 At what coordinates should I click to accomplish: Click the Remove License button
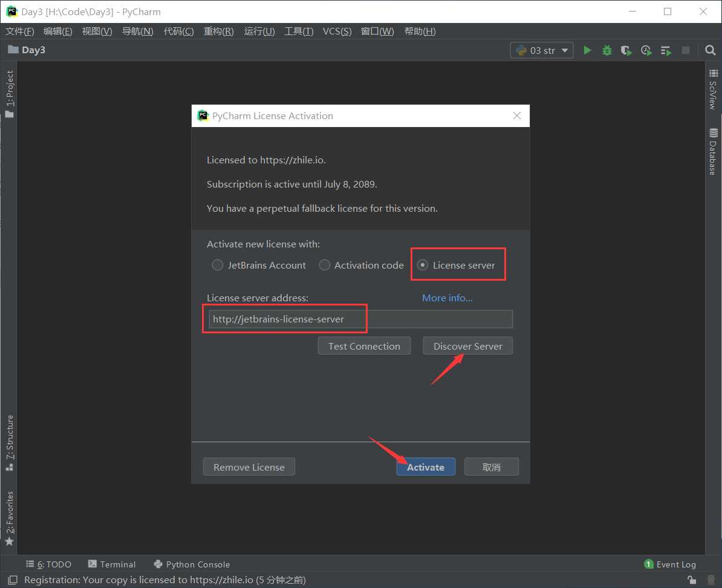coord(249,467)
